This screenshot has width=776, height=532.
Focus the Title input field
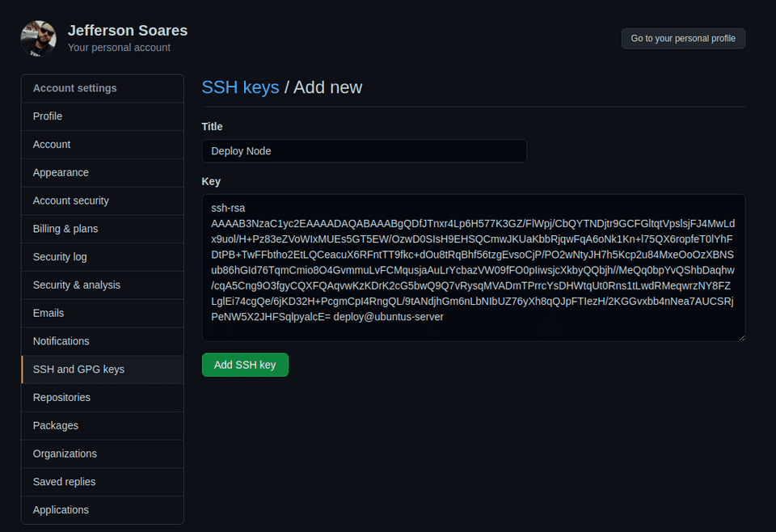pyautogui.click(x=364, y=150)
